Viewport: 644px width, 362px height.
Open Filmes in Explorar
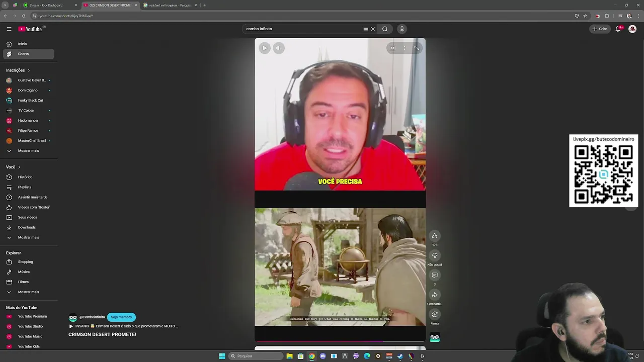[x=29, y=282]
